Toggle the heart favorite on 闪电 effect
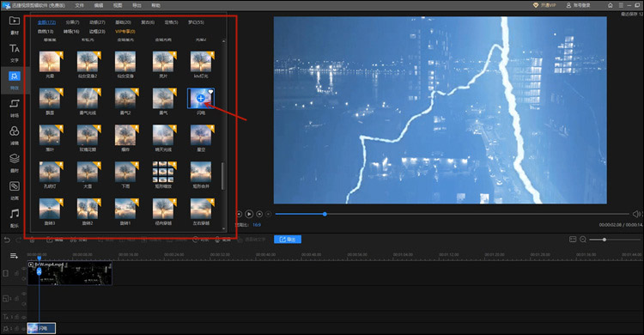The image size is (644, 335). (210, 91)
